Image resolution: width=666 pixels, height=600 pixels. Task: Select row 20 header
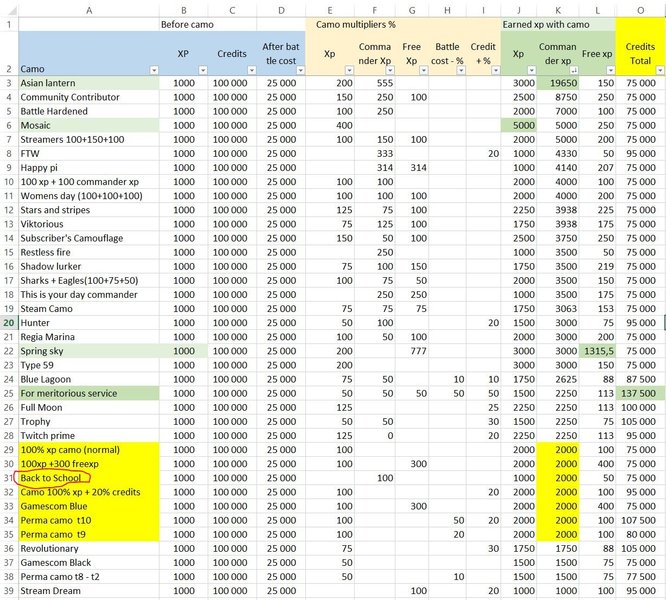coord(9,322)
